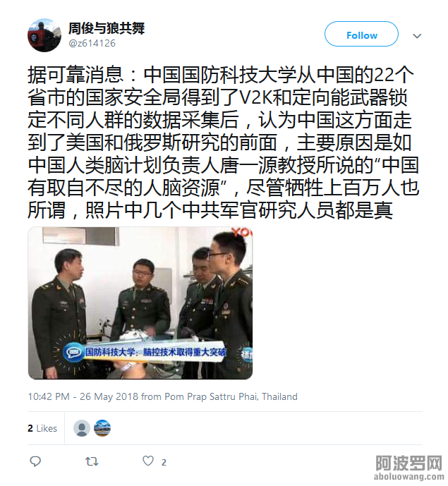Like the tweet with the heart icon
This screenshot has height=486, width=448.
coord(148,461)
